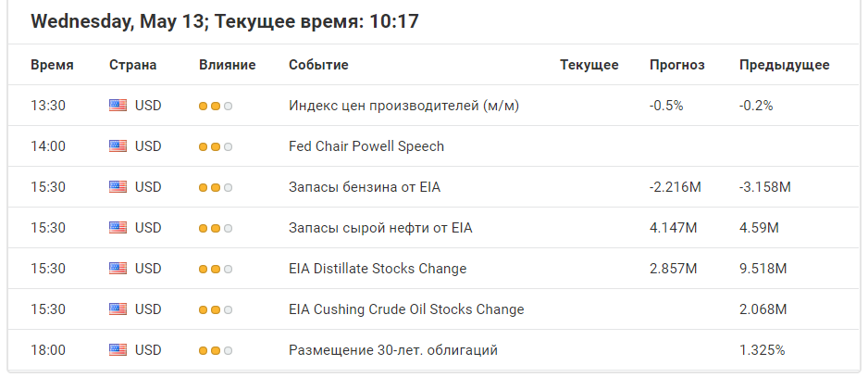Click the flag icon in the 18:00 row
Viewport: 868px width, 378px height.
tap(118, 349)
